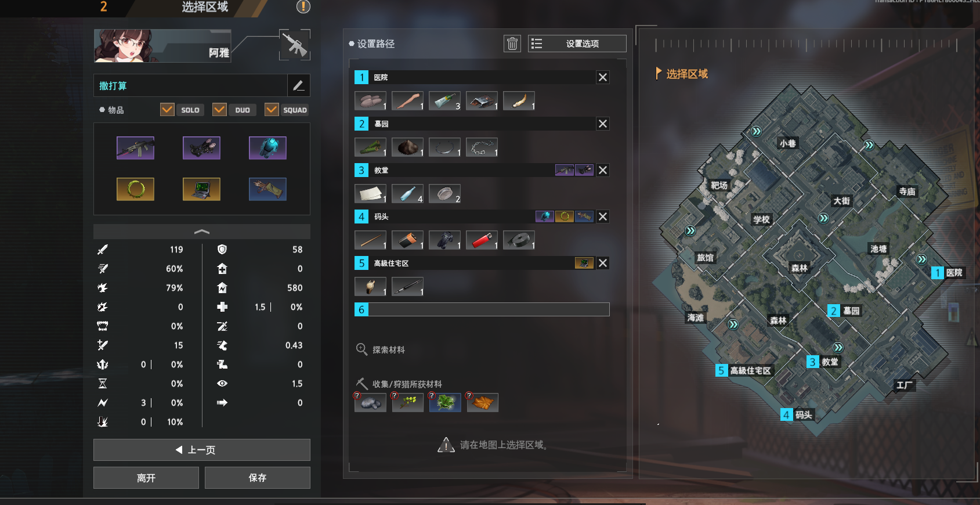The width and height of the screenshot is (980, 505).
Task: Toggle the DUO checkbox
Action: pos(219,109)
